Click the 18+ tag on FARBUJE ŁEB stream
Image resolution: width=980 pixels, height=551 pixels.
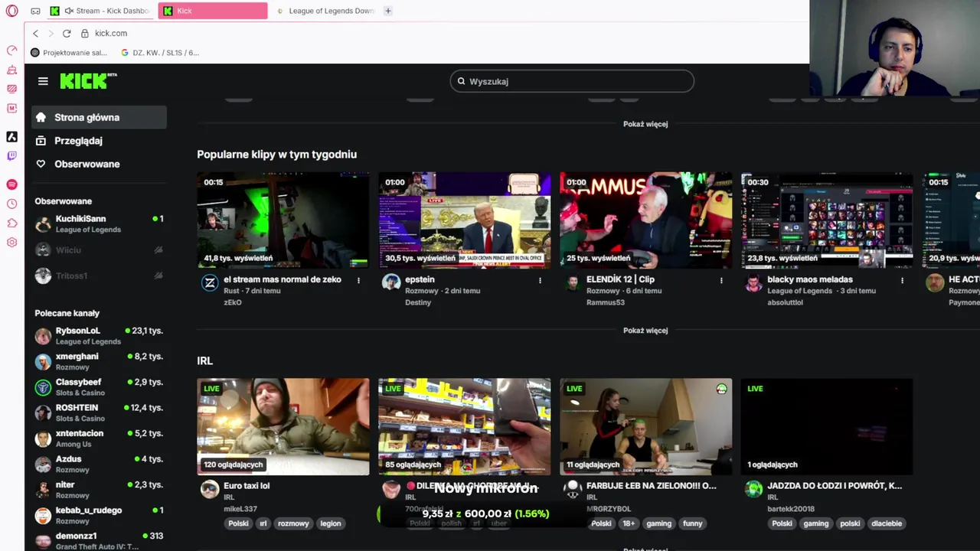[x=629, y=523]
